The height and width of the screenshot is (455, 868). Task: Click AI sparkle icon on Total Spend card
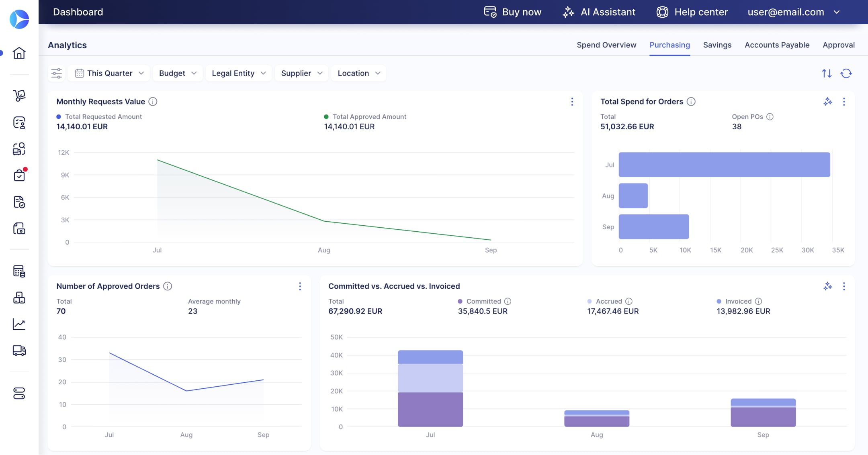click(x=827, y=102)
